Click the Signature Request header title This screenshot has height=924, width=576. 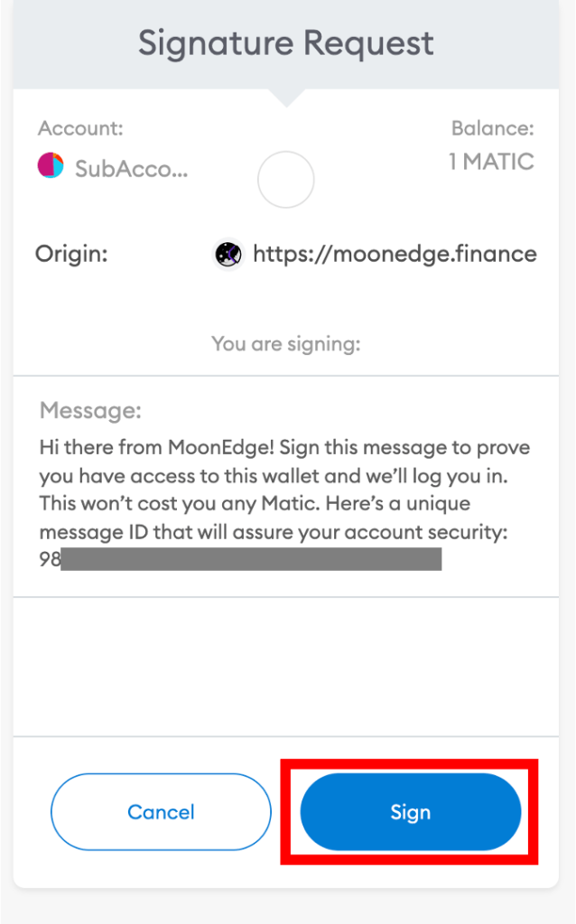(x=286, y=42)
